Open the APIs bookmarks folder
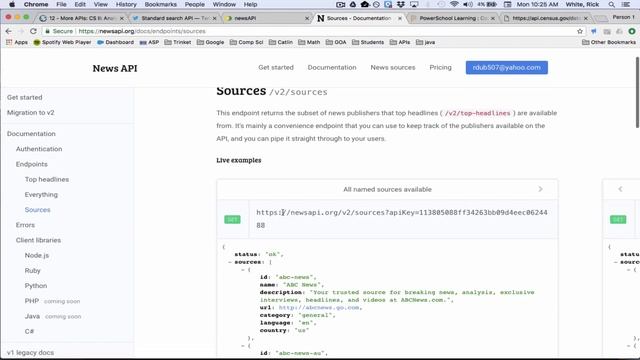The width and height of the screenshot is (640, 360). (400, 42)
